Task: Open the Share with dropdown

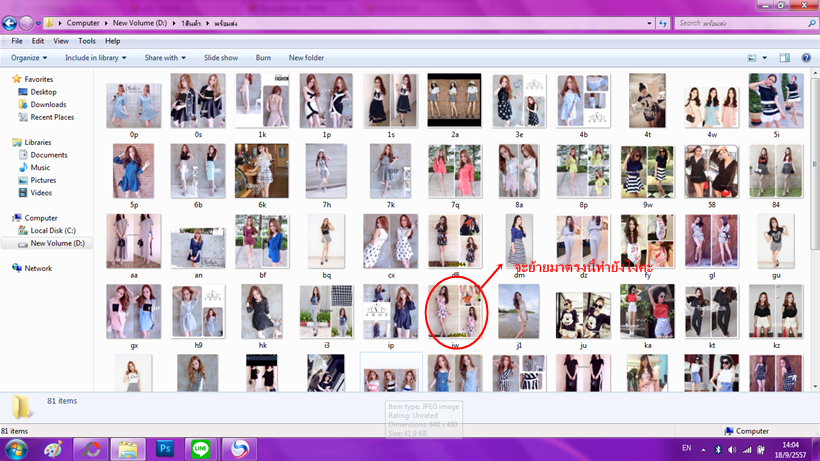Action: 165,58
